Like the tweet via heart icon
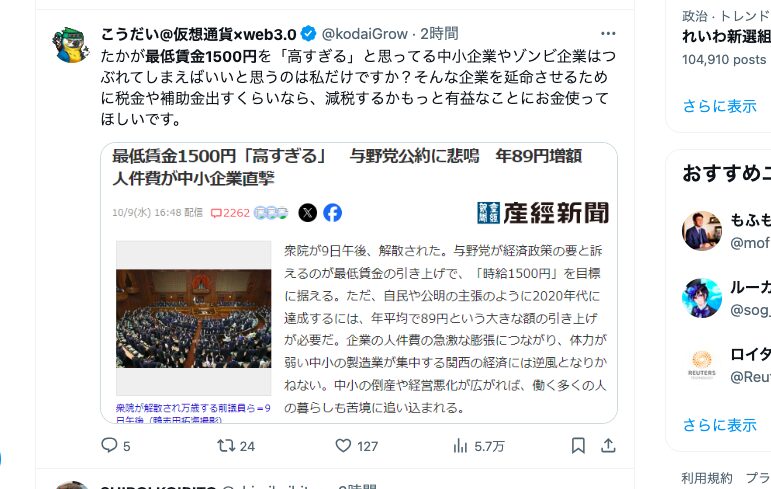Image resolution: width=771 pixels, height=489 pixels. click(x=343, y=446)
